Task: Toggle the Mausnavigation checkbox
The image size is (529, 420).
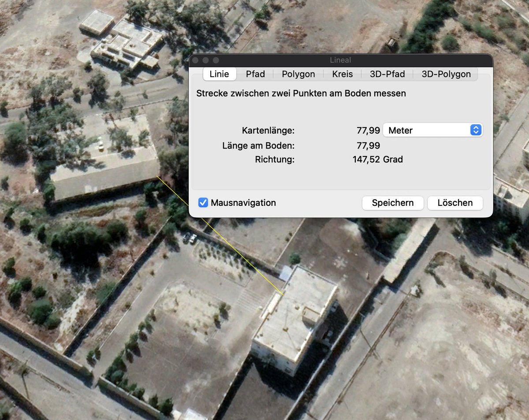Action: [x=203, y=203]
